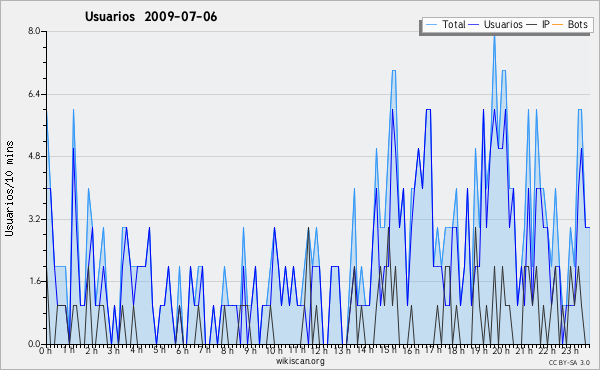Click the '1 h' x-axis label
This screenshot has width=600, height=370.
[69, 350]
